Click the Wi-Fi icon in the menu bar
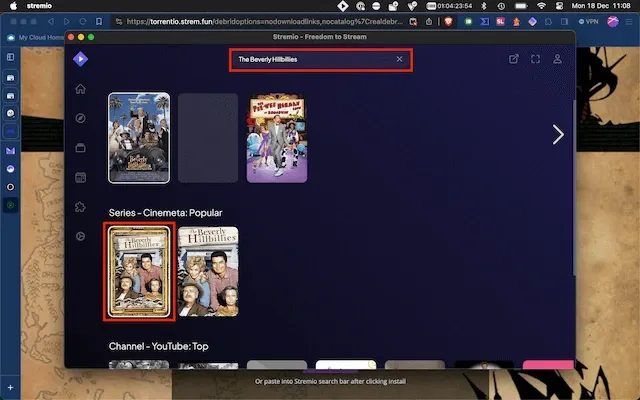Viewport: 640px width, 400px height. (541, 6)
